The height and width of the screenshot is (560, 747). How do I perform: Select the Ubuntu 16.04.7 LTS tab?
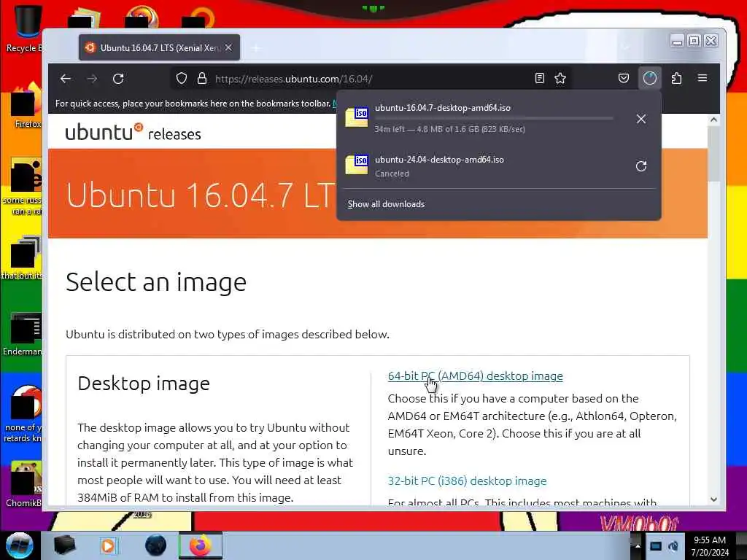[x=159, y=47]
